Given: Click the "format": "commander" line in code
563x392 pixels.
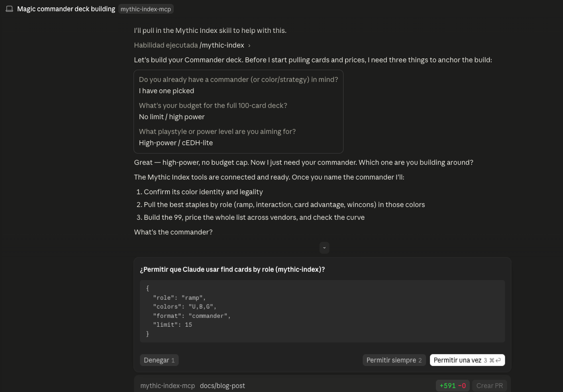Looking at the screenshot, I should point(192,316).
